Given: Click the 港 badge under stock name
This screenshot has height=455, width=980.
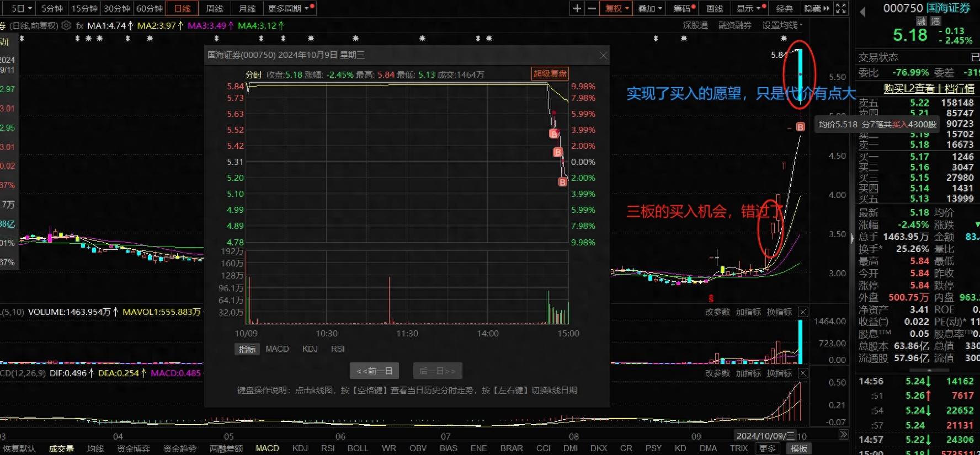Looking at the screenshot, I should coord(936,21).
